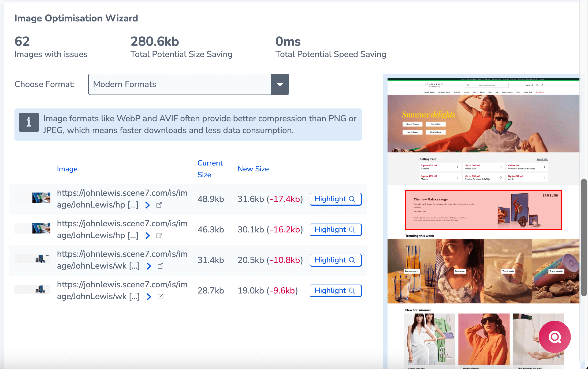Click Shop all offers link in preview
This screenshot has width=588, height=369.
(542, 159)
